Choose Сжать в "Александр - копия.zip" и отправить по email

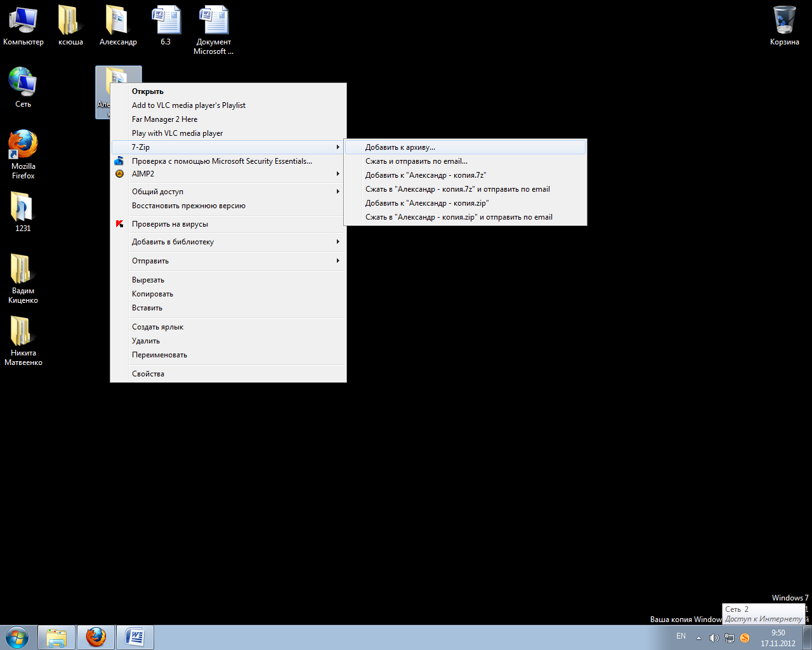(x=465, y=217)
